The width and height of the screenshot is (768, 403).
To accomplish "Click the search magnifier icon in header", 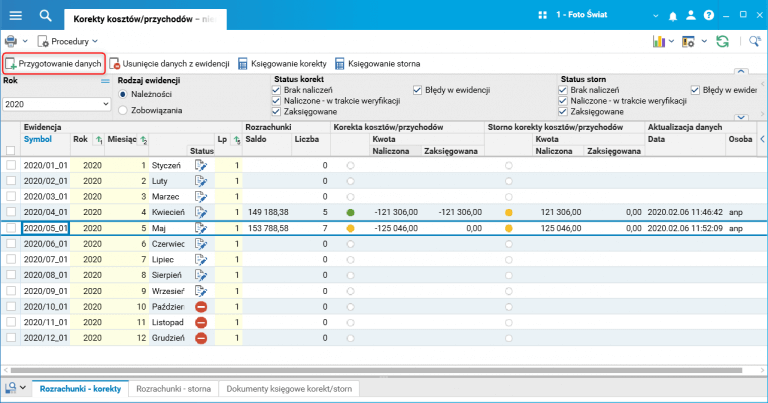I will 45,15.
